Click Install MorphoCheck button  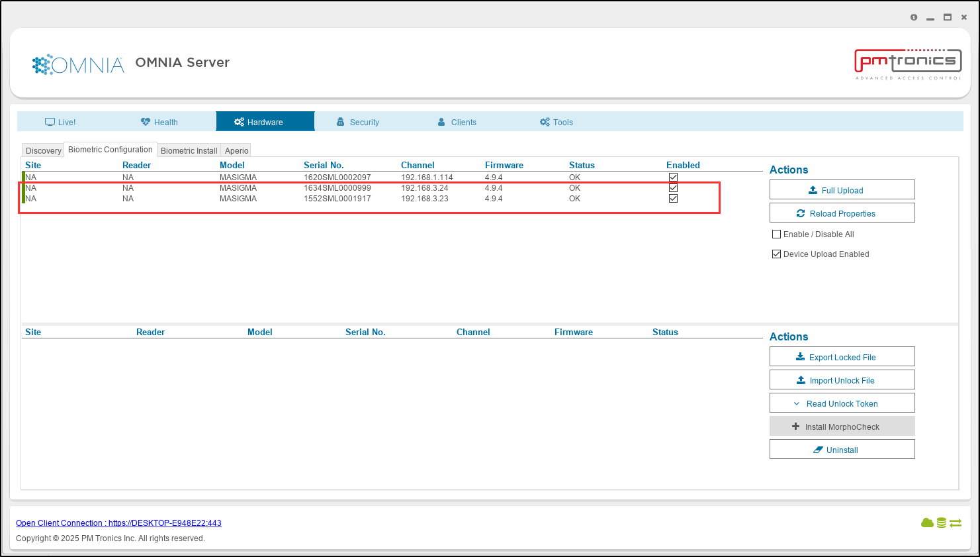842,427
